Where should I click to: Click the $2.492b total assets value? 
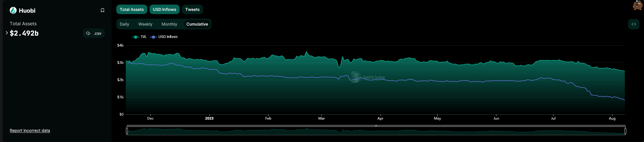(24, 33)
